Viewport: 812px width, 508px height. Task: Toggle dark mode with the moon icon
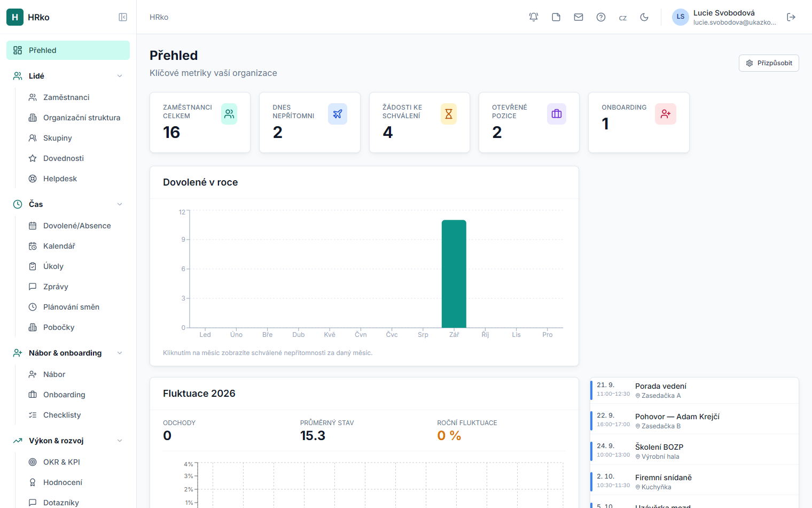(644, 17)
